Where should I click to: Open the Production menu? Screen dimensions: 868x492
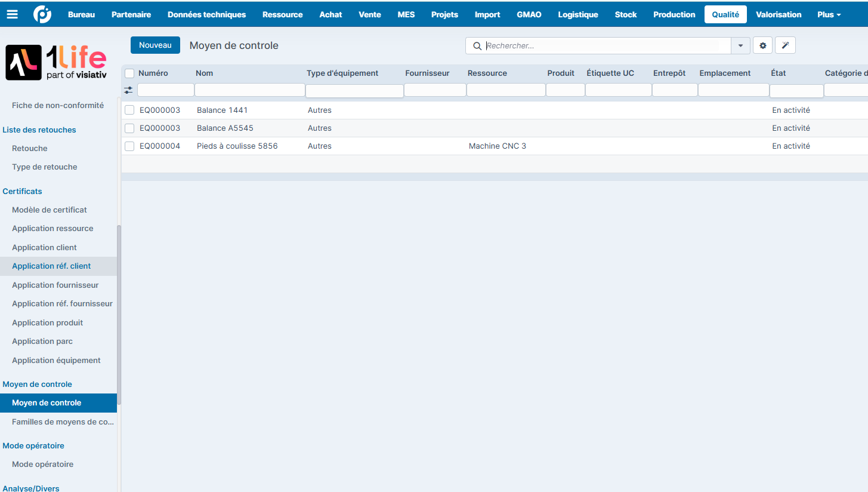(x=674, y=14)
